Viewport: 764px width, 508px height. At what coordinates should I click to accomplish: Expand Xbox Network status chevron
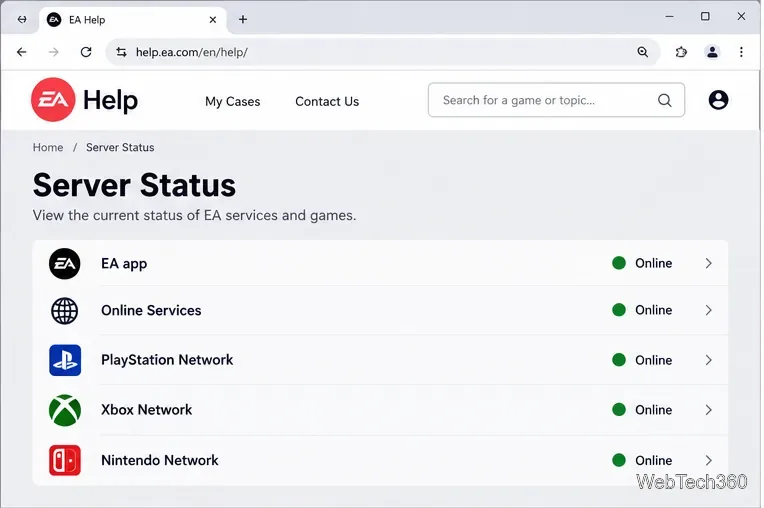tap(708, 410)
